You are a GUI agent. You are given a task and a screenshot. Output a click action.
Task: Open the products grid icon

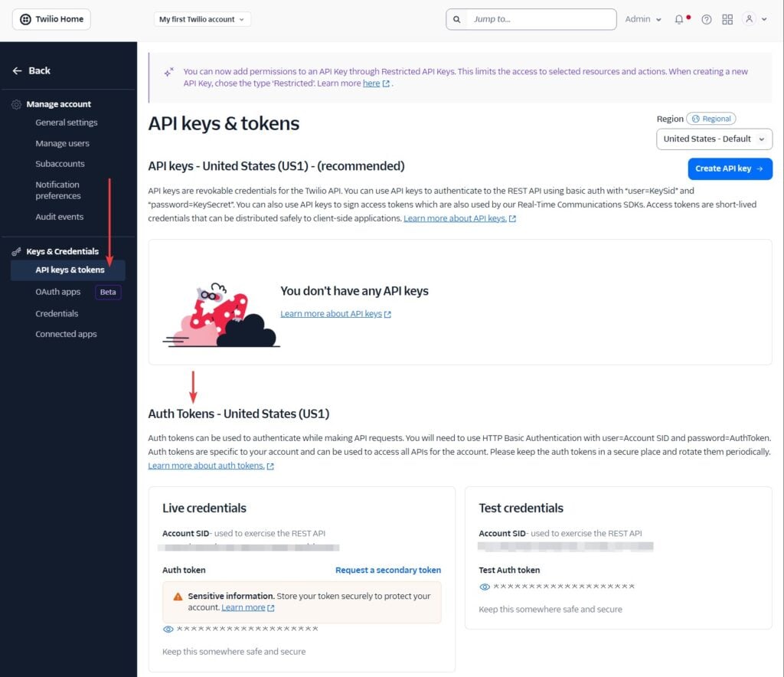[x=727, y=19]
